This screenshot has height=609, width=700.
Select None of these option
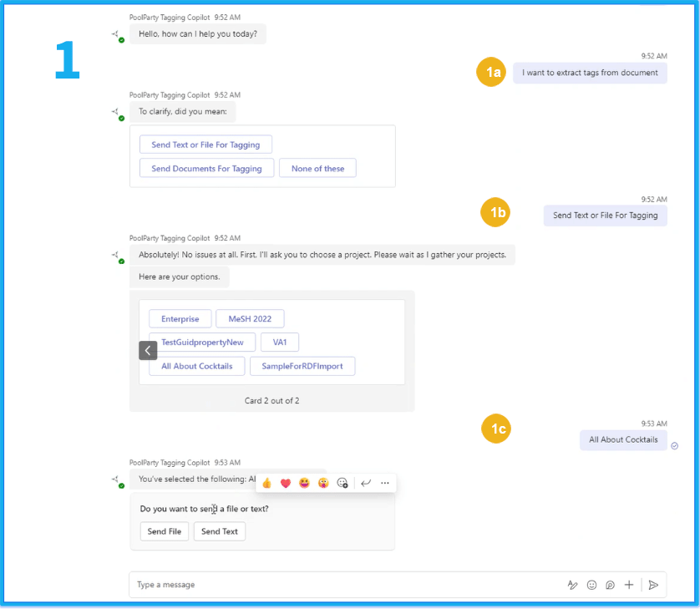click(x=317, y=168)
